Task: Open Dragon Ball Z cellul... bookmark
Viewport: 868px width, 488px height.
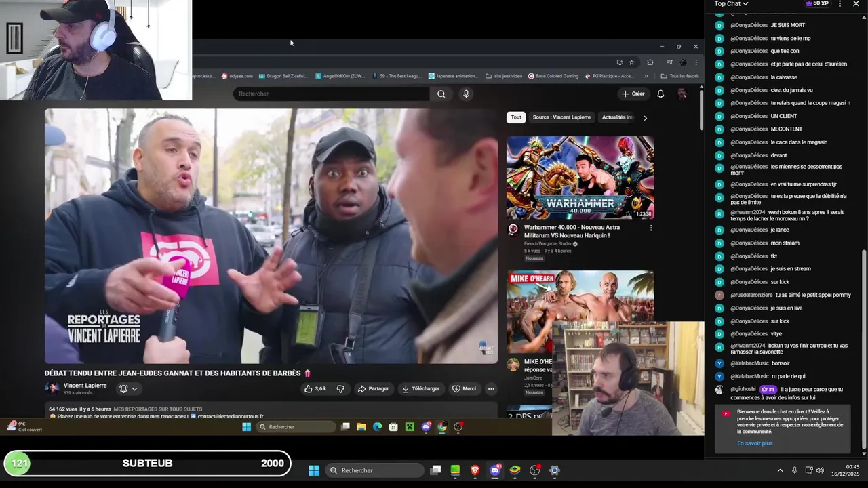Action: point(283,76)
